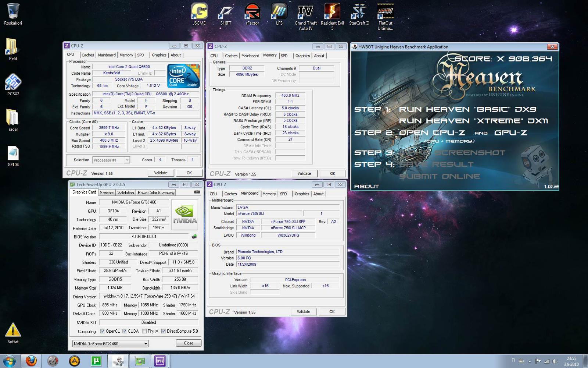Image resolution: width=588 pixels, height=368 pixels.
Task: Click ABOUT in the Heaven Benchmark app
Action: 366,187
